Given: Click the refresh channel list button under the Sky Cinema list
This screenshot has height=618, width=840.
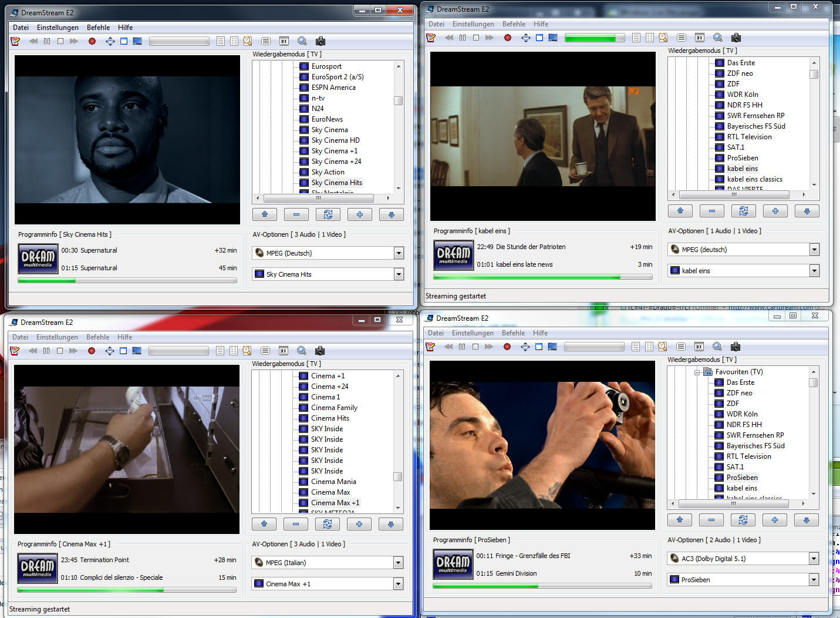Looking at the screenshot, I should click(328, 214).
